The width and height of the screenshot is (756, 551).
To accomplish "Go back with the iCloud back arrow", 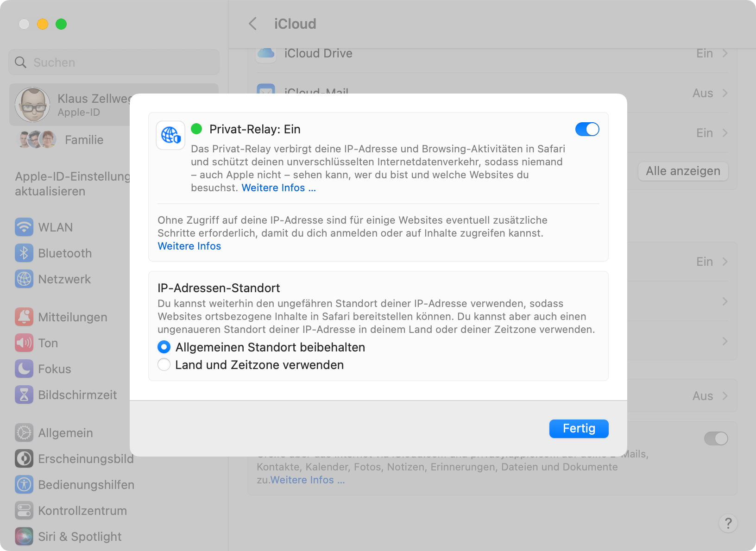I will pos(253,24).
